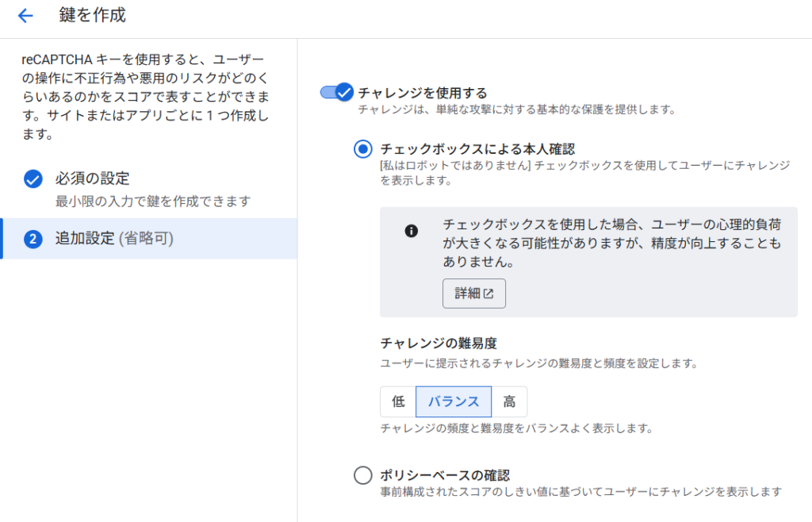The image size is (812, 522).
Task: Set challenge difficulty to 低
Action: [x=398, y=401]
